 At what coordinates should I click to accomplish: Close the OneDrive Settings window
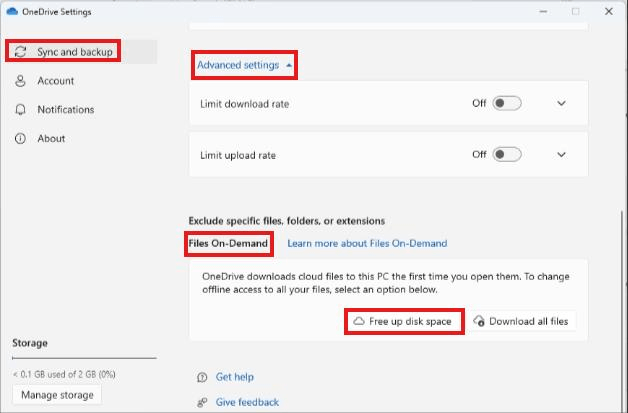[609, 12]
